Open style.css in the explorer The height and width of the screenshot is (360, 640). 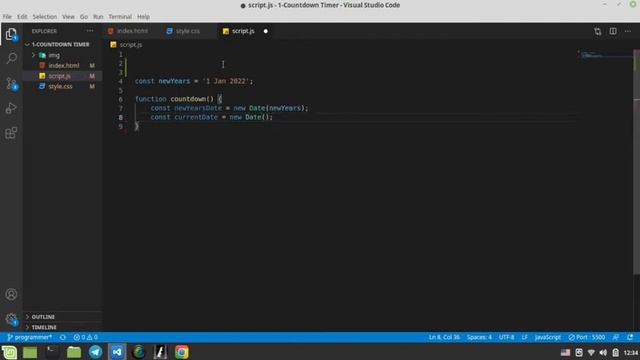[x=60, y=86]
